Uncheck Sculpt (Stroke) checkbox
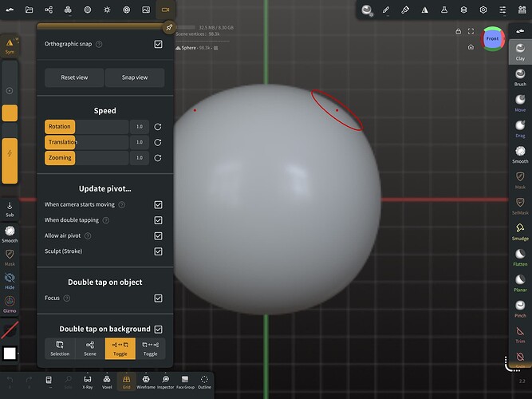 pos(158,251)
